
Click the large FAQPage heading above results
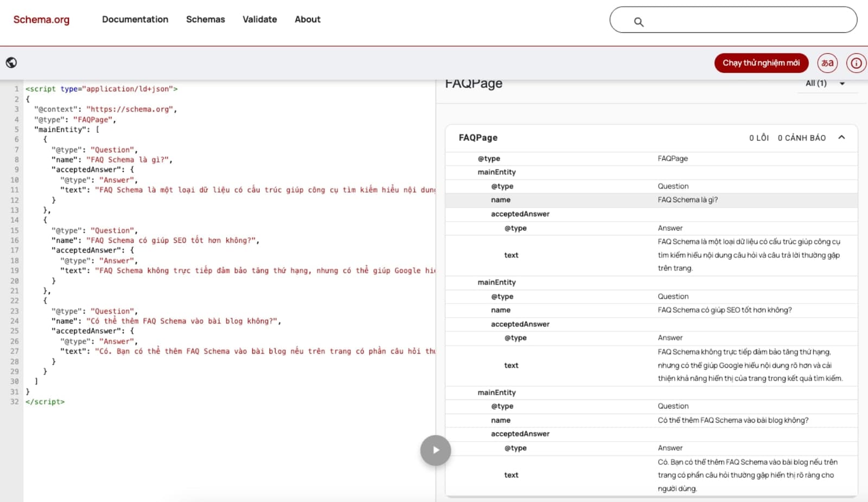pyautogui.click(x=474, y=83)
